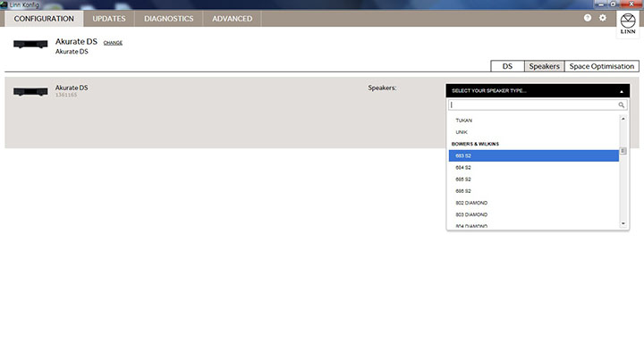The width and height of the screenshot is (644, 343).
Task: Open the DS sub-tab
Action: (x=508, y=66)
